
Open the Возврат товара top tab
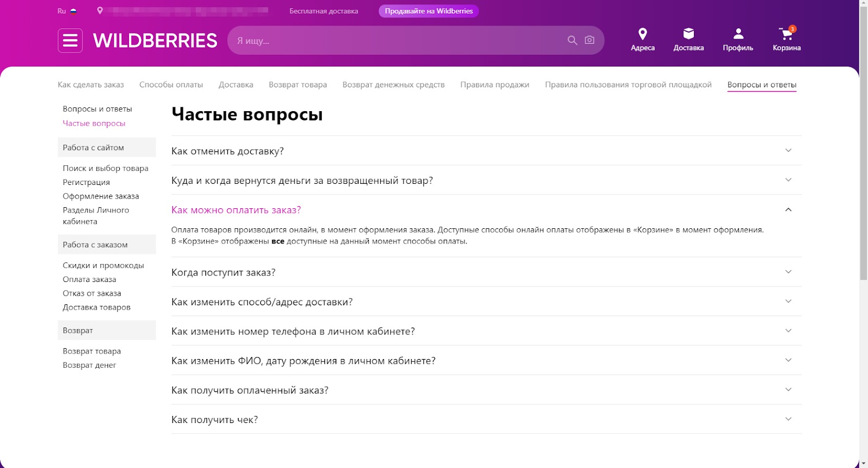(298, 85)
